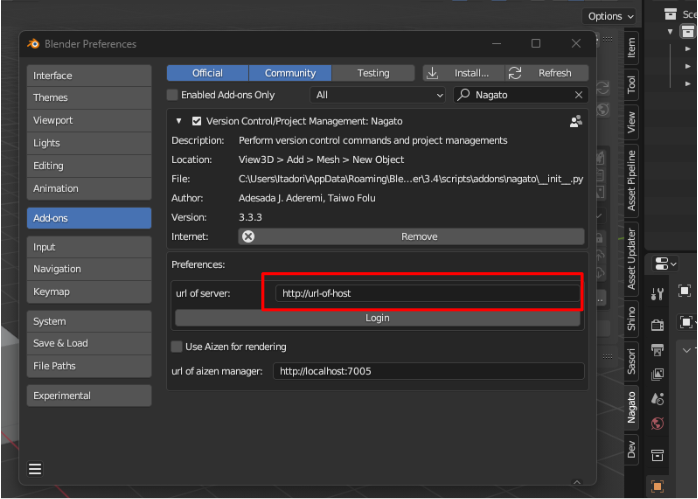Open View Layer properties image icon

(657, 374)
